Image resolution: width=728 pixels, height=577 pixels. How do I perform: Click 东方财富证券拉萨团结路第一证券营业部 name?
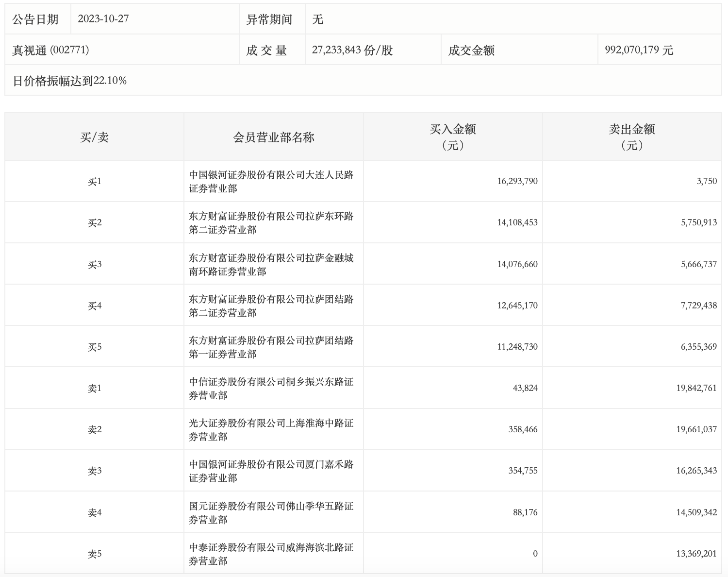tap(271, 347)
